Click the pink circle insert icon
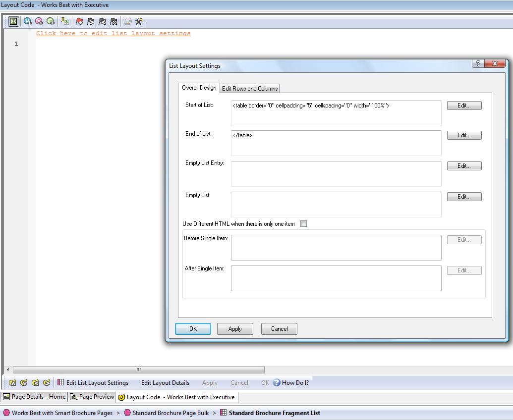This screenshot has width=513, height=420. (x=39, y=21)
